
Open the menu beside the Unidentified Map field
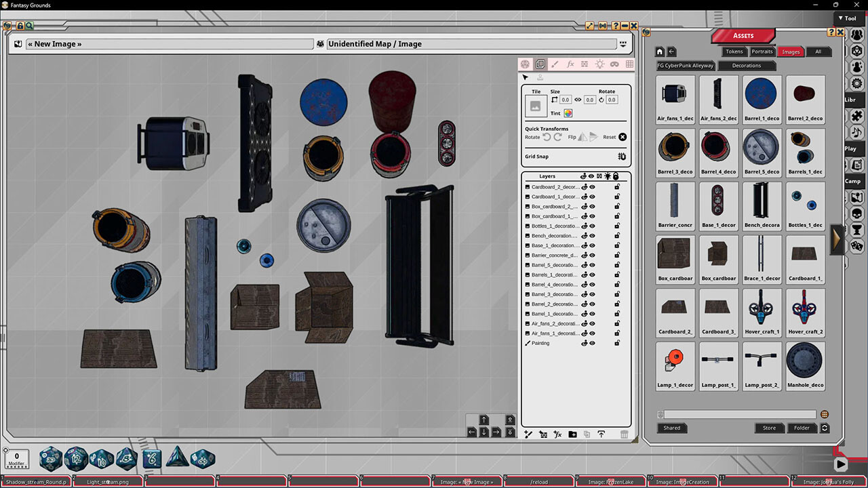pyautogui.click(x=622, y=43)
